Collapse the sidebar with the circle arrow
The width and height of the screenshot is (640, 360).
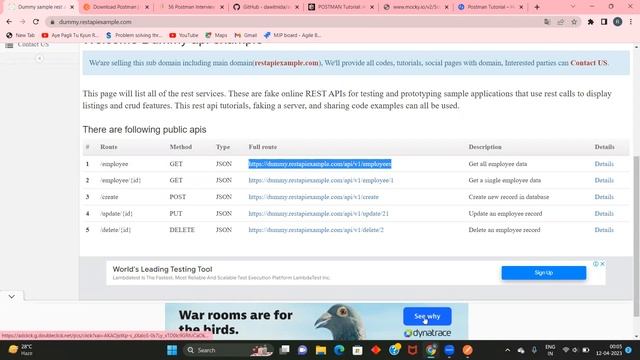(39, 58)
